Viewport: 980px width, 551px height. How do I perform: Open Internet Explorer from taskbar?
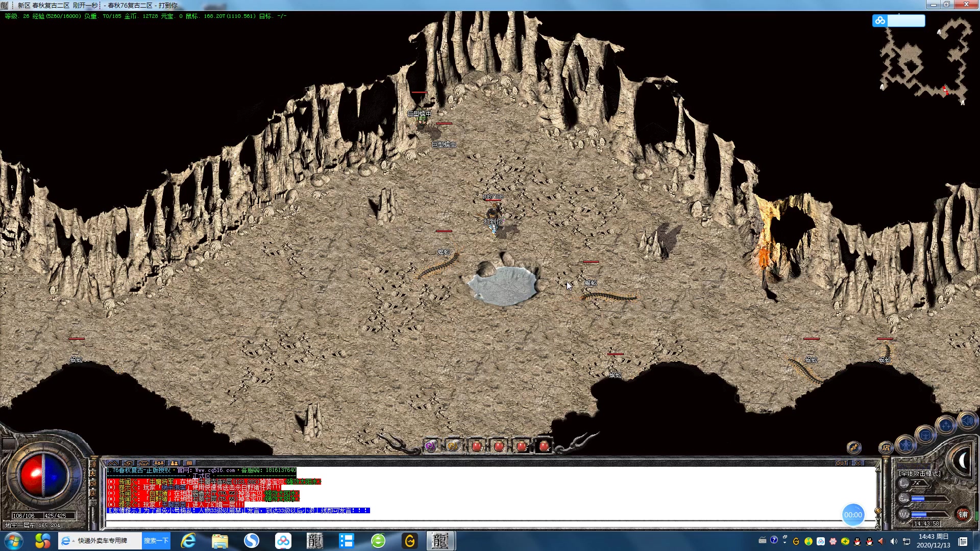click(188, 541)
